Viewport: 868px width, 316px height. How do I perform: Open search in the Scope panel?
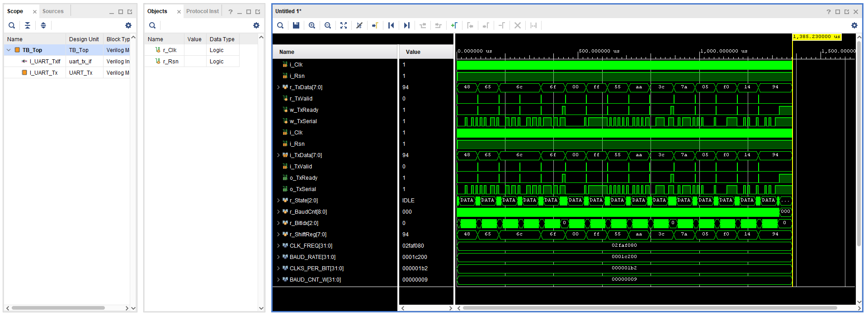12,25
